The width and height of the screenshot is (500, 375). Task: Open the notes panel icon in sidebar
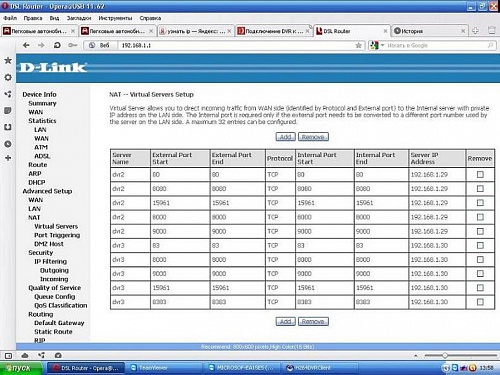coord(8,111)
